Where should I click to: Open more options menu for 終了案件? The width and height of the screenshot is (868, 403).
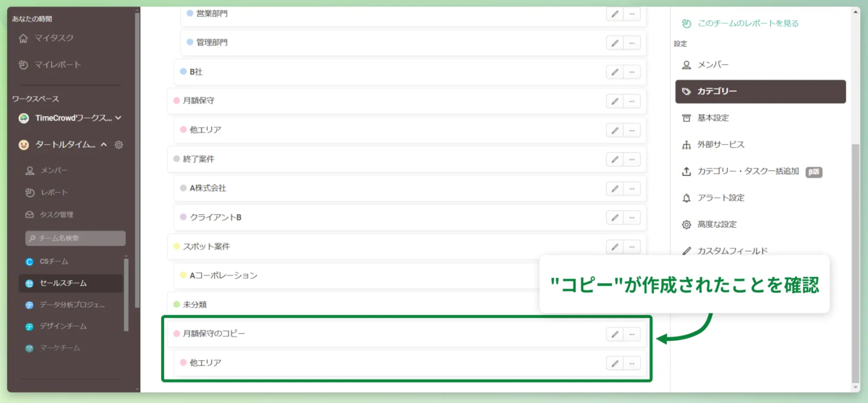click(x=632, y=159)
